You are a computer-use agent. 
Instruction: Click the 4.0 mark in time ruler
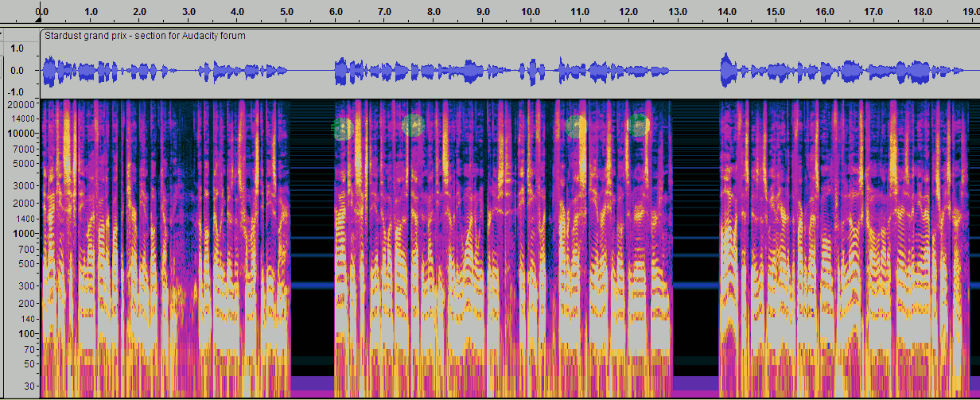pyautogui.click(x=238, y=12)
